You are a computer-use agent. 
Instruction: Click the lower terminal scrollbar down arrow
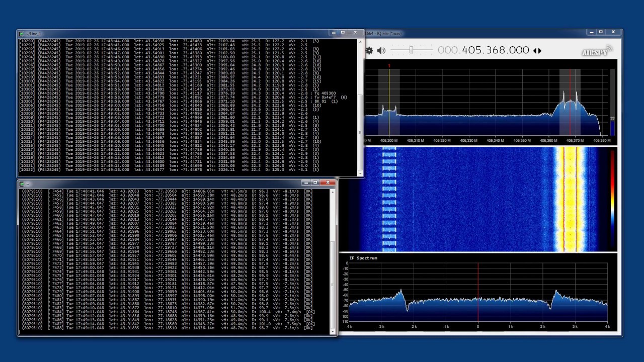(332, 332)
